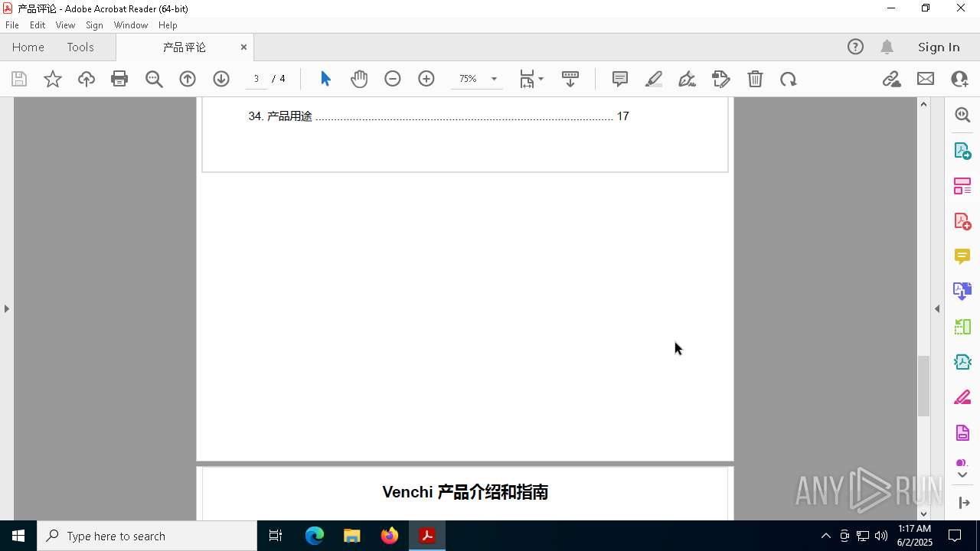This screenshot has height=551, width=980.
Task: Open the Help menu
Action: click(168, 25)
